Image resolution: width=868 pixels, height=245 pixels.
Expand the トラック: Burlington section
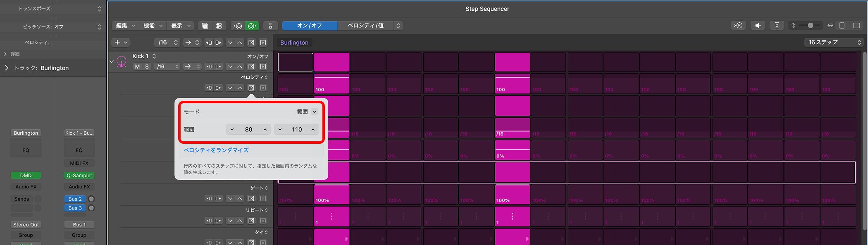(7, 68)
